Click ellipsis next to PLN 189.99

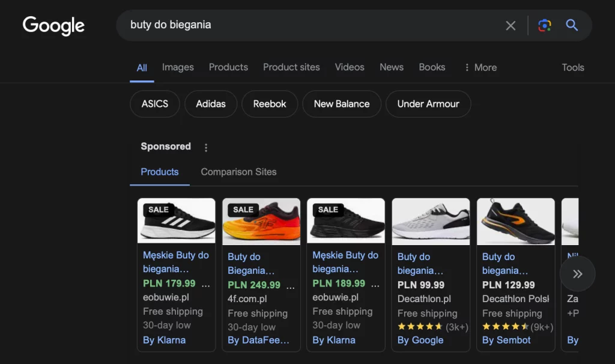tap(375, 284)
